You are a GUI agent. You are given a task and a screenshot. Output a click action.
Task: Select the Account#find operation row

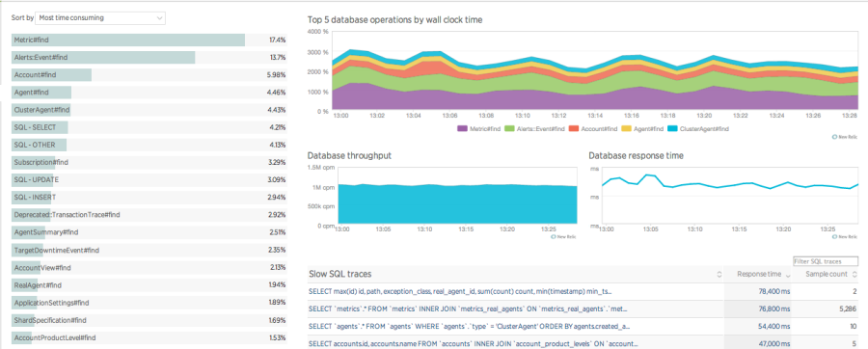tap(149, 75)
